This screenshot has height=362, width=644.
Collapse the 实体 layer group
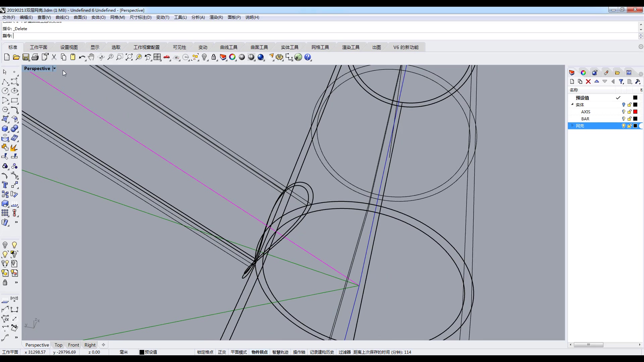pyautogui.click(x=573, y=105)
